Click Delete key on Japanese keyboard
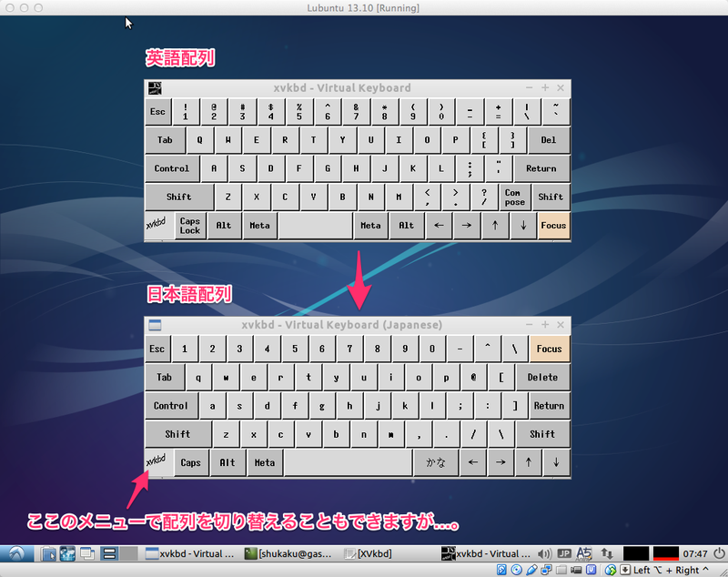The image size is (728, 577). tap(542, 378)
